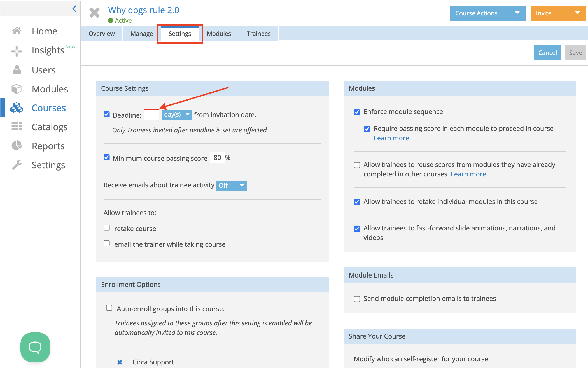The width and height of the screenshot is (588, 368).
Task: Click the green Active status dot
Action: click(x=111, y=20)
